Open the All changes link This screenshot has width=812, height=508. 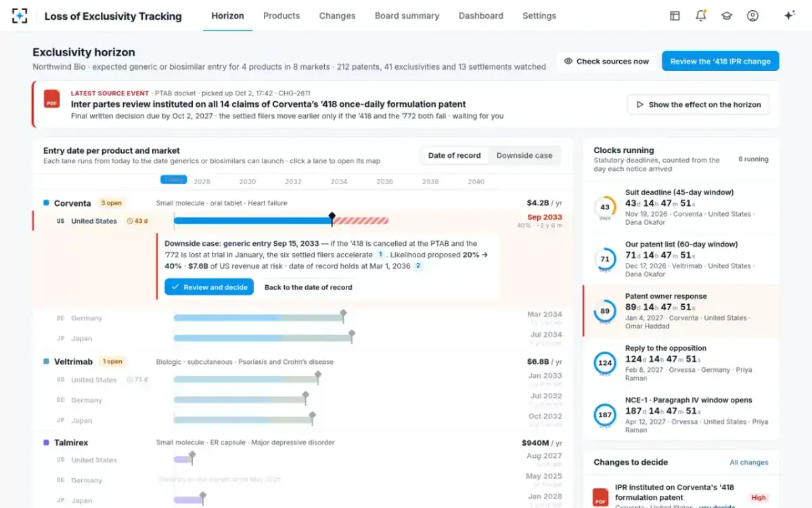[749, 463]
